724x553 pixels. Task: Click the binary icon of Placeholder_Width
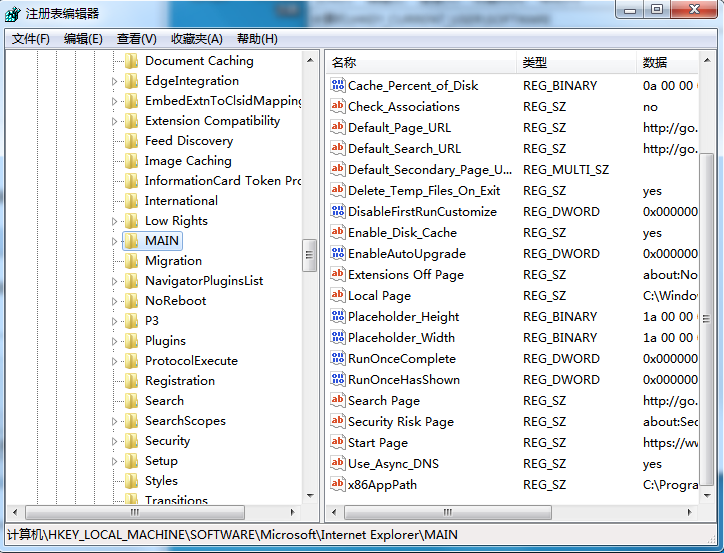pos(338,337)
